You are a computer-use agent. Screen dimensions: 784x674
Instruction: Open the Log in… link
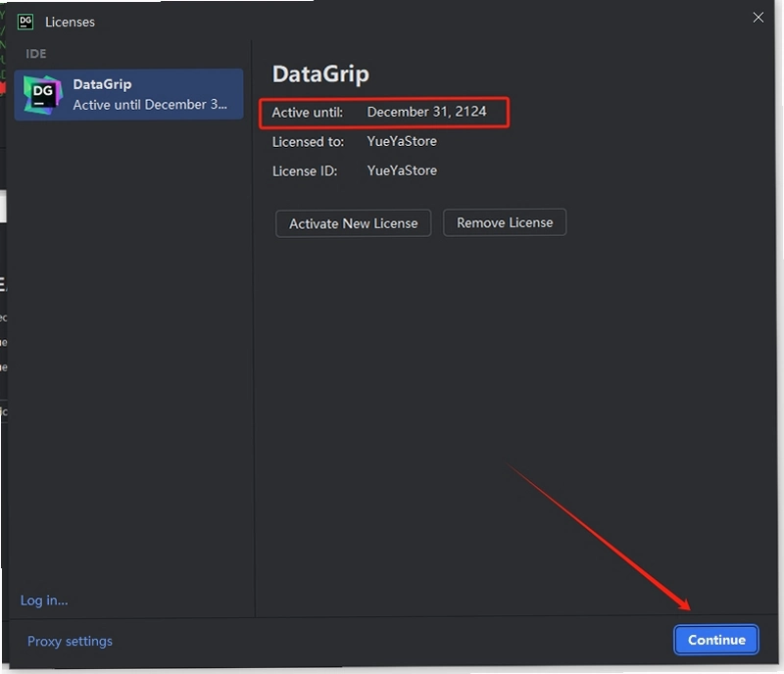[x=44, y=600]
